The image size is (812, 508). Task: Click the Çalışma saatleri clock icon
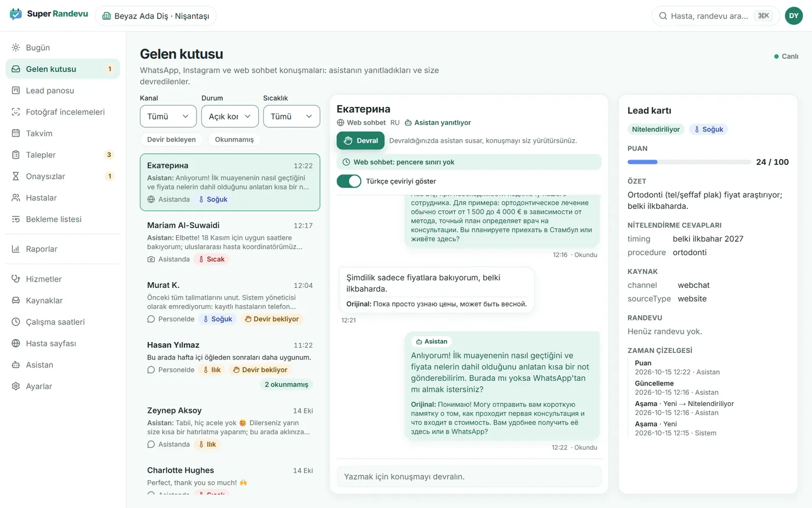click(x=16, y=322)
